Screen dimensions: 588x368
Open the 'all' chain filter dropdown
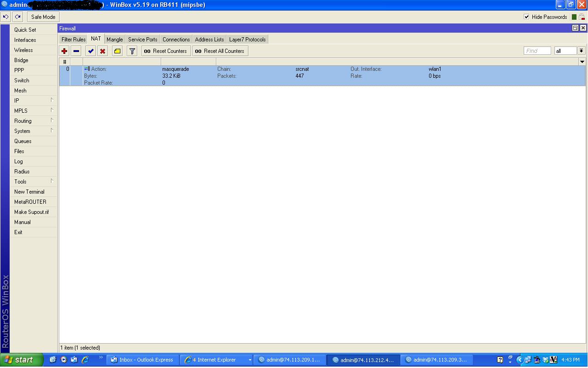coord(581,51)
